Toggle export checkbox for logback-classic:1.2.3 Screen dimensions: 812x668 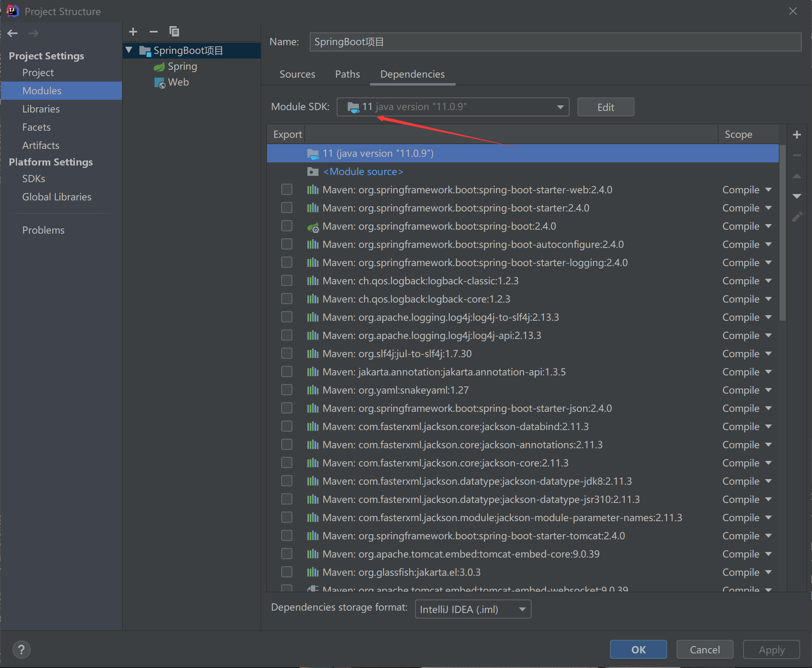pos(287,281)
